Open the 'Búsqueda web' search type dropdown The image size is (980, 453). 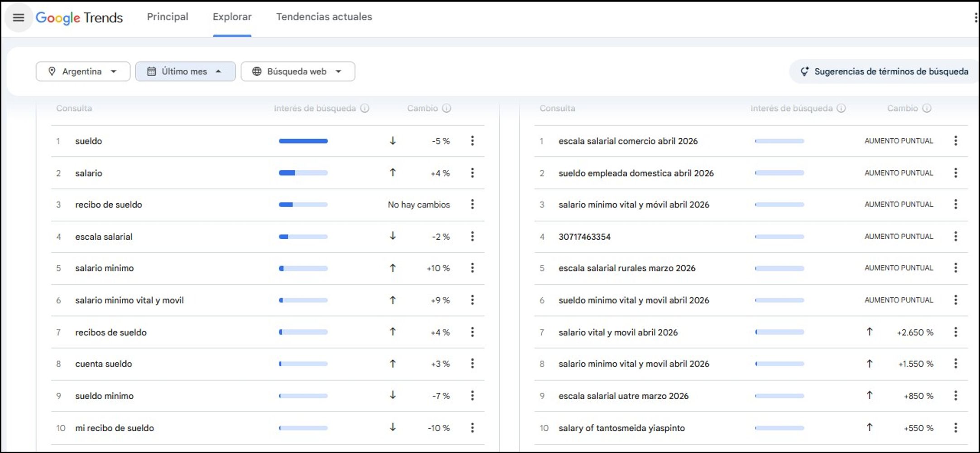298,72
